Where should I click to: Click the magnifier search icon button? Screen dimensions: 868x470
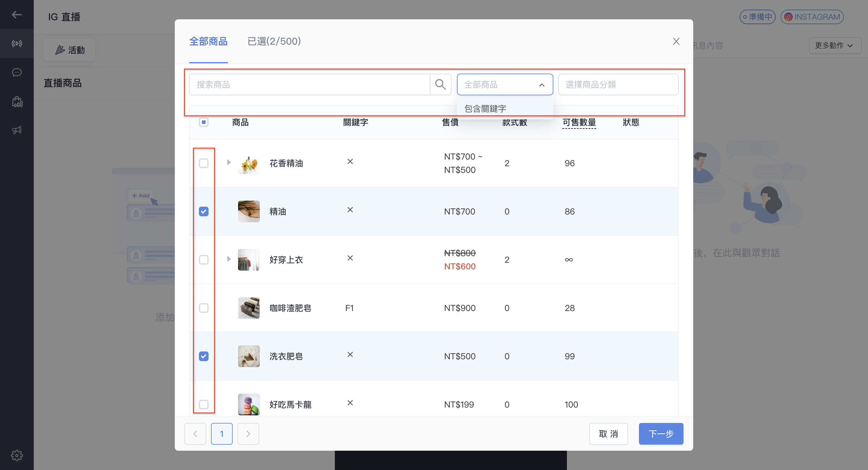[440, 84]
